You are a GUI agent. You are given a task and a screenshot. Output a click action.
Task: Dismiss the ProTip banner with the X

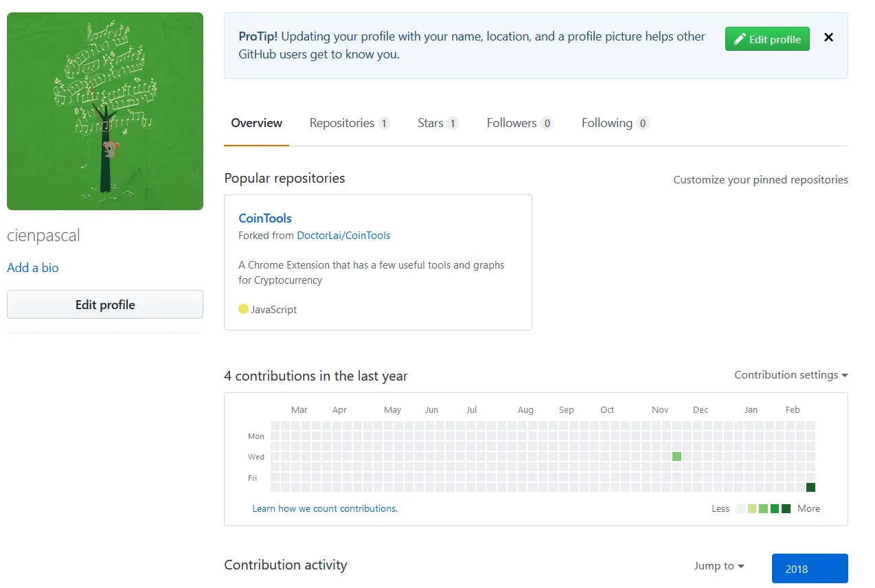pyautogui.click(x=828, y=38)
